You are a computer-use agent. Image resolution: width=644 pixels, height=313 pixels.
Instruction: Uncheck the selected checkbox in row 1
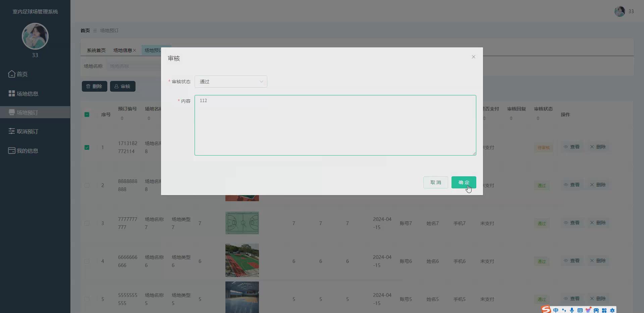pos(87,147)
